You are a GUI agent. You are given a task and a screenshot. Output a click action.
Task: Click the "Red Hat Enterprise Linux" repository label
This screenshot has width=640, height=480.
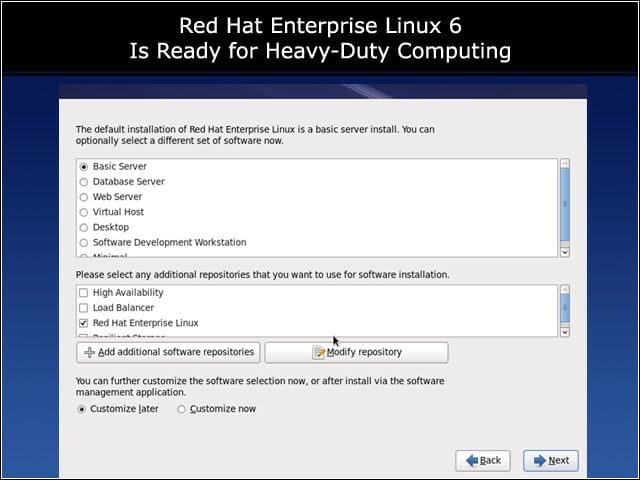tap(145, 323)
